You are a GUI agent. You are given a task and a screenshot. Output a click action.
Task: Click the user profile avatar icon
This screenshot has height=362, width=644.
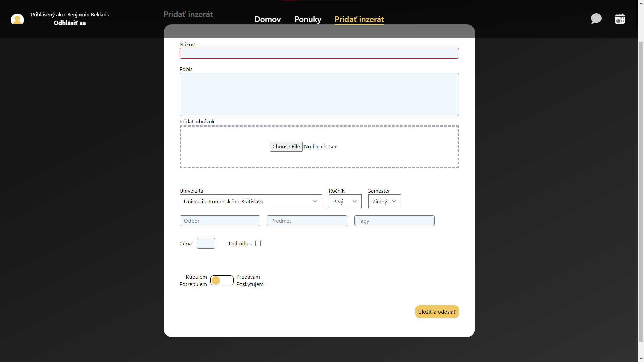coord(17,19)
